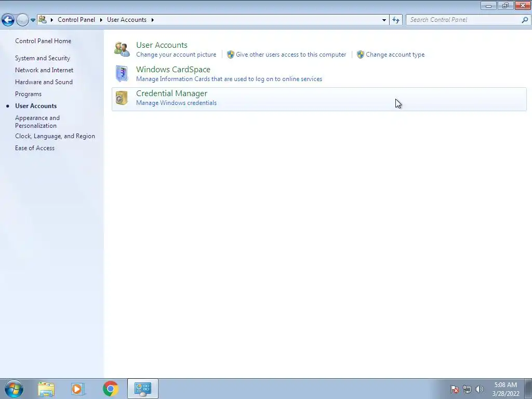Open the Windows CardSpace icon
Image resolution: width=532 pixels, height=399 pixels.
122,74
